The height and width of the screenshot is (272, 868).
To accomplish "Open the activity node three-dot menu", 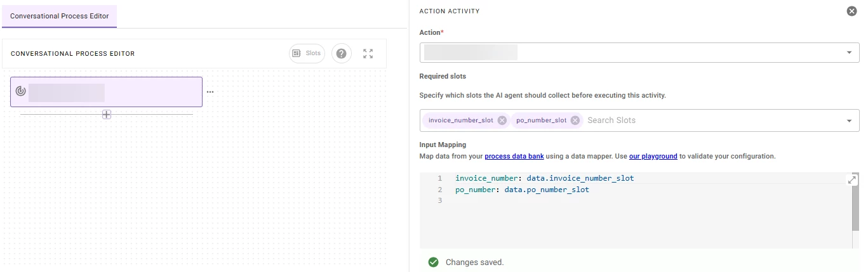I will click(210, 92).
